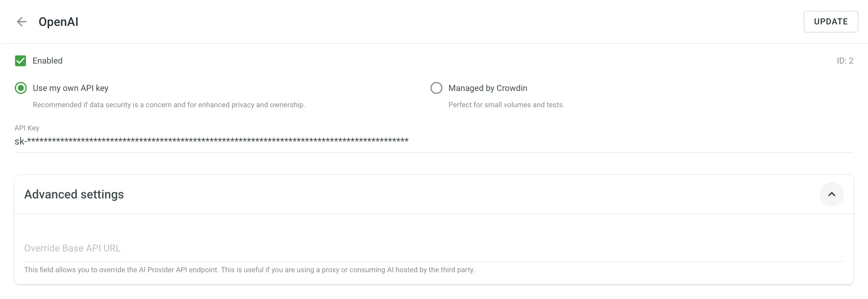
Task: Click the 'Managed by Crowdin' label text
Action: tap(488, 88)
